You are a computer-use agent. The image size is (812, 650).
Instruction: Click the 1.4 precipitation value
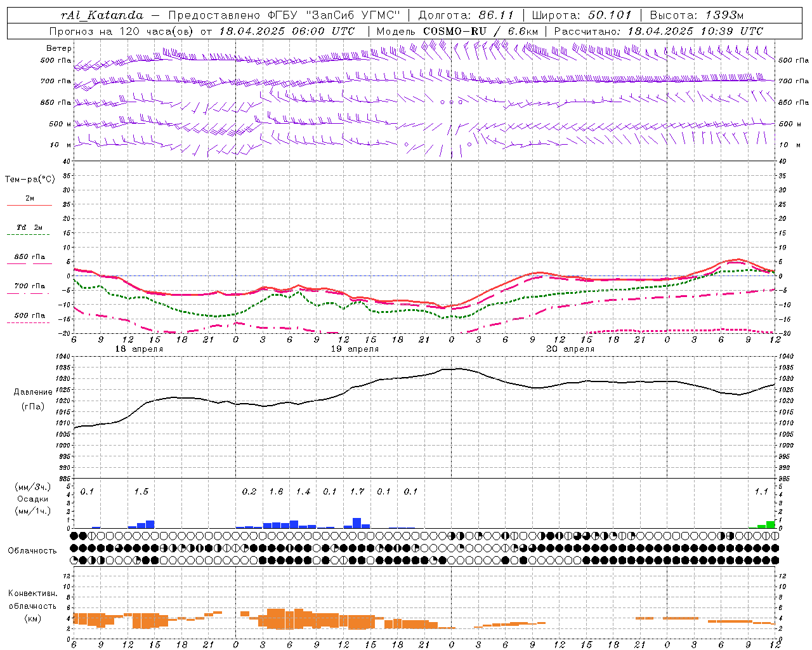(303, 492)
